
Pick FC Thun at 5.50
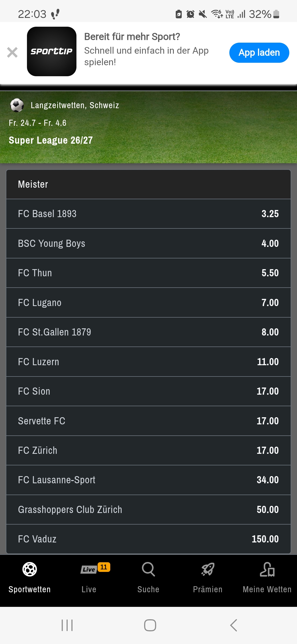click(x=148, y=273)
